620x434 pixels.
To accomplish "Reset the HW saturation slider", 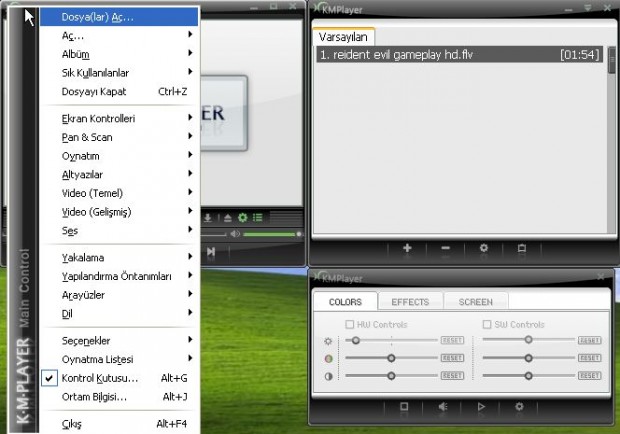I will pyautogui.click(x=452, y=358).
